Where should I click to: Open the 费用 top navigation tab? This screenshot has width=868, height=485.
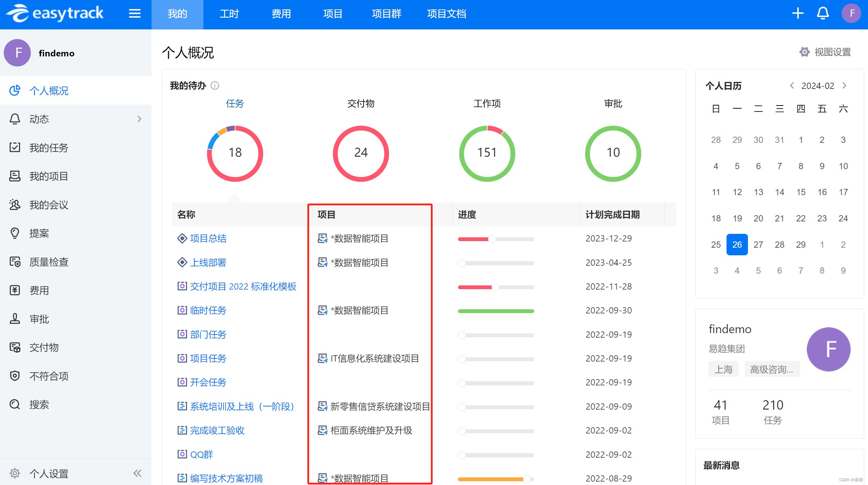pos(281,14)
